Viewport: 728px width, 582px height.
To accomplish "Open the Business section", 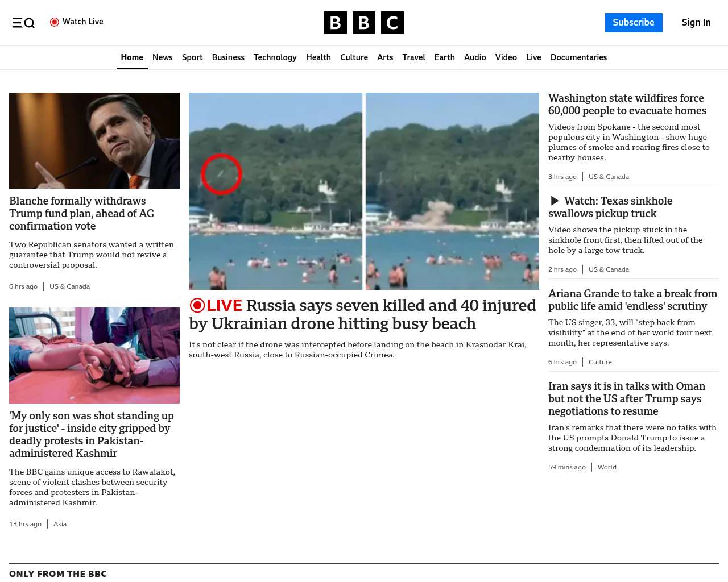I will 228,57.
